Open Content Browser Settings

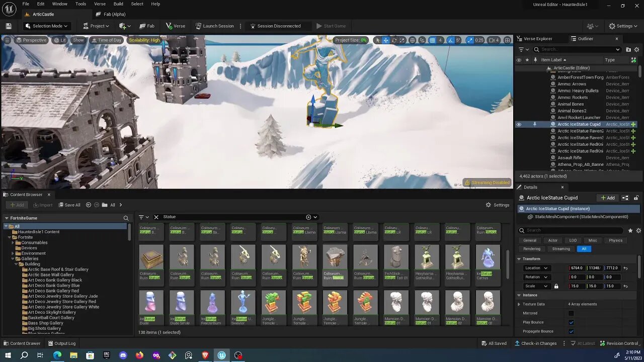497,205
